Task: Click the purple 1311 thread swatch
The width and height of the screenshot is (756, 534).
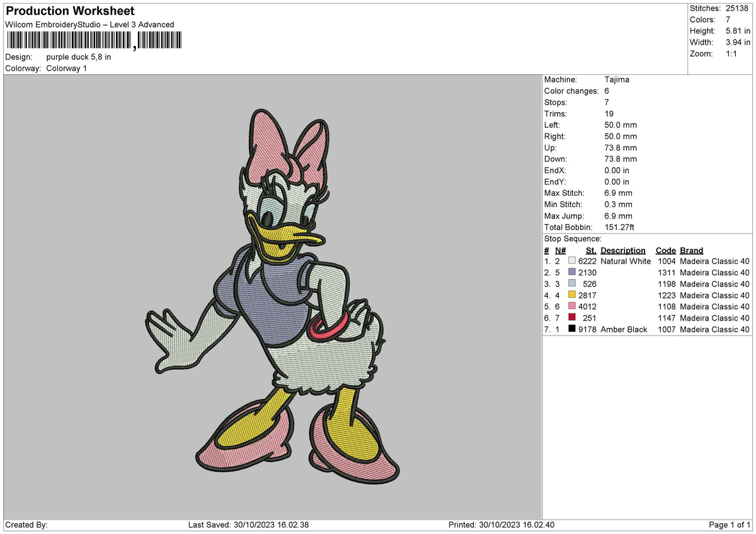Action: 572,272
